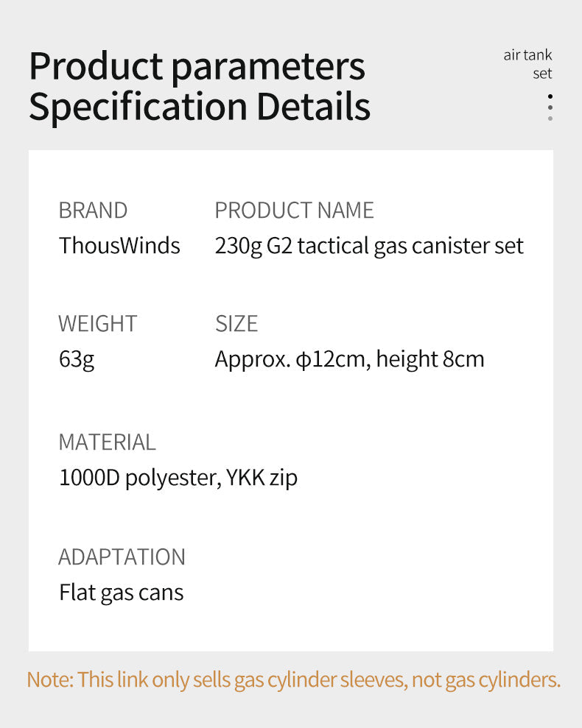Click the orange note about cylinder sleeves
This screenshot has width=582, height=728.
pyautogui.click(x=294, y=680)
